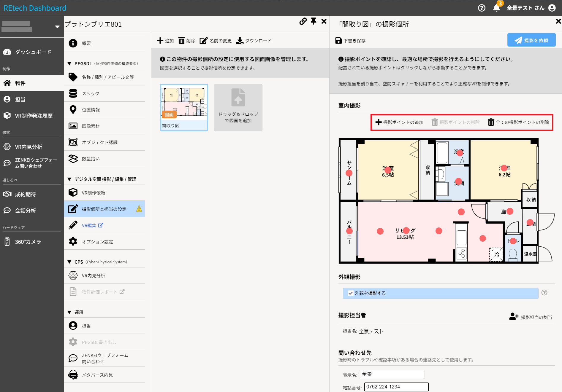Viewport: 562px width, 392px height.
Task: Select the 間取り図 floor plan thumbnail
Action: [184, 107]
